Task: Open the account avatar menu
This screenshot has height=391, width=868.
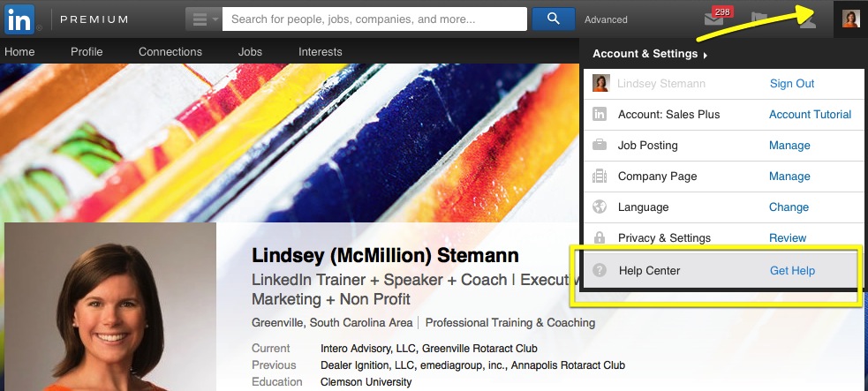Action: point(851,19)
